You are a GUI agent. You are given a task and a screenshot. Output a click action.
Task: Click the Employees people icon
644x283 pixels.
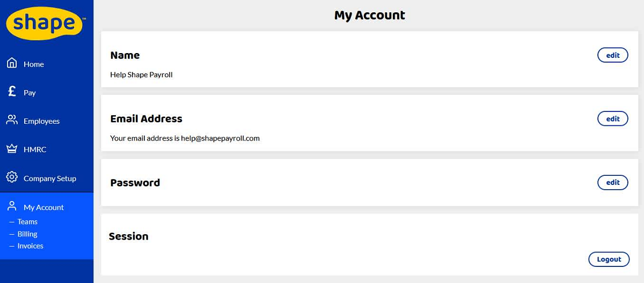click(12, 120)
